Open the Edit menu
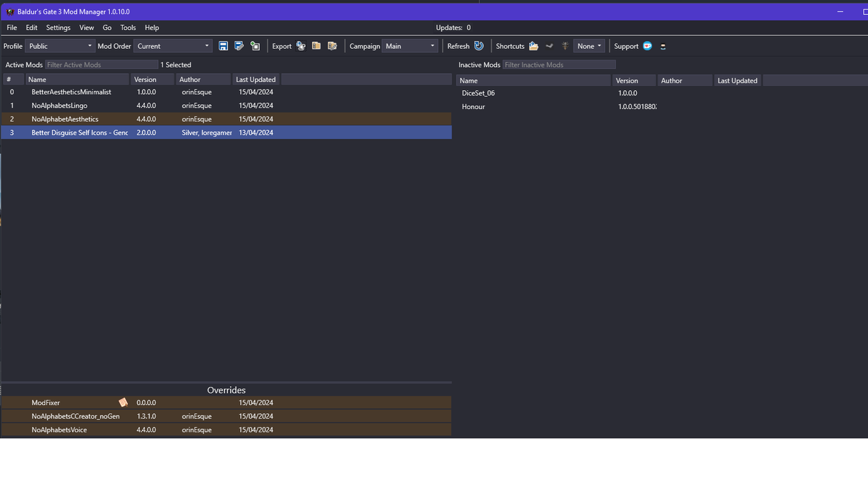This screenshot has width=868, height=500. [32, 28]
